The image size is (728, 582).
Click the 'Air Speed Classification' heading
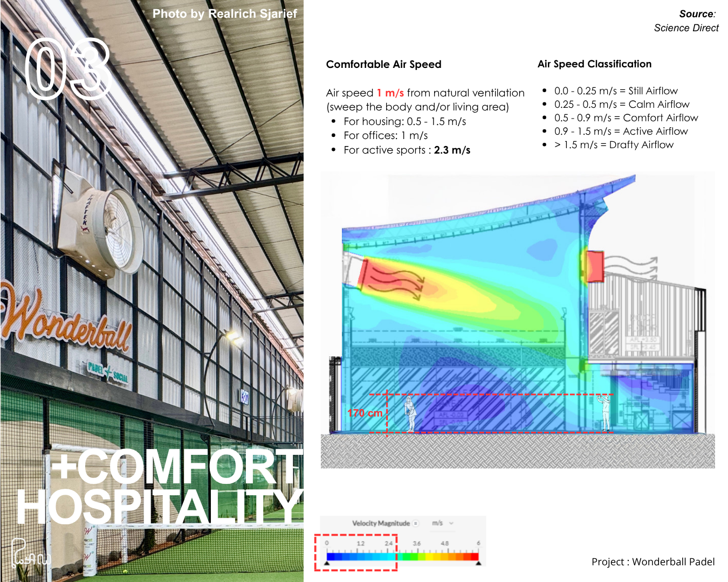pyautogui.click(x=594, y=64)
